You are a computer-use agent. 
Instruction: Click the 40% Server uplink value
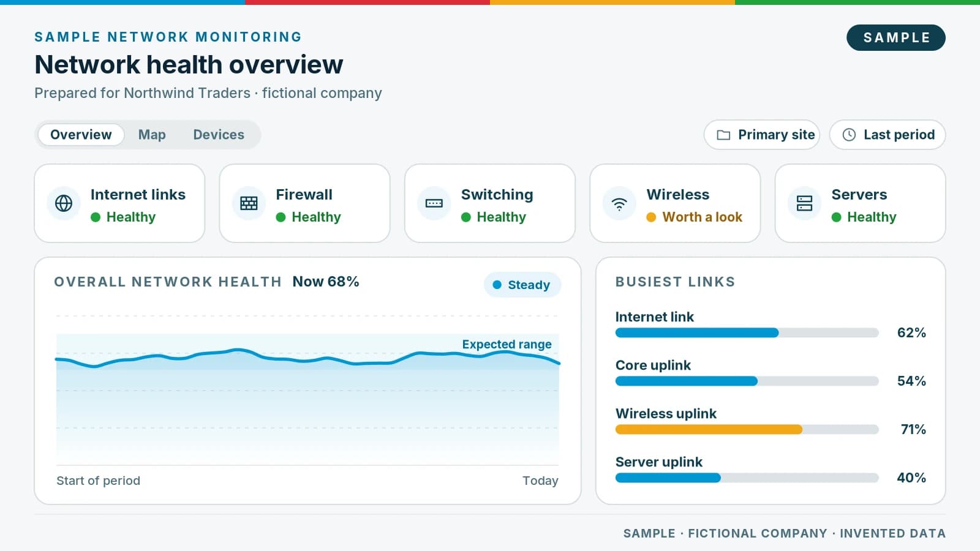coord(911,478)
